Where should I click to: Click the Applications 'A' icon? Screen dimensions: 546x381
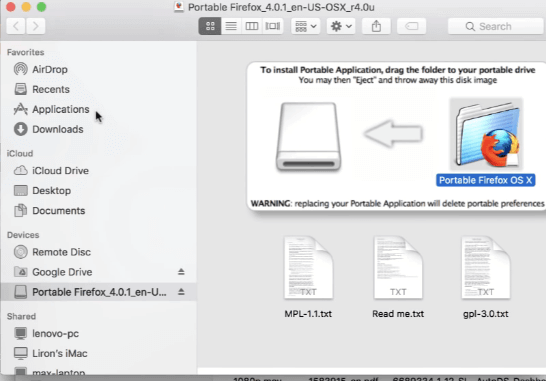(21, 109)
